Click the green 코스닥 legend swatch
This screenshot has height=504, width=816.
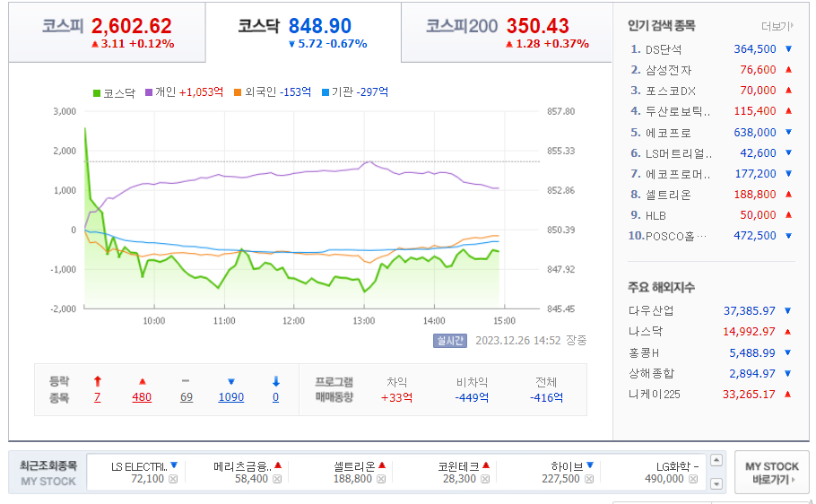coord(96,93)
